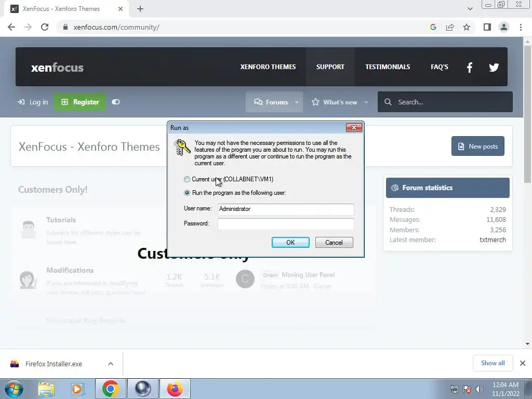Click the browser forward arrow
This screenshot has height=399, width=532.
28,27
